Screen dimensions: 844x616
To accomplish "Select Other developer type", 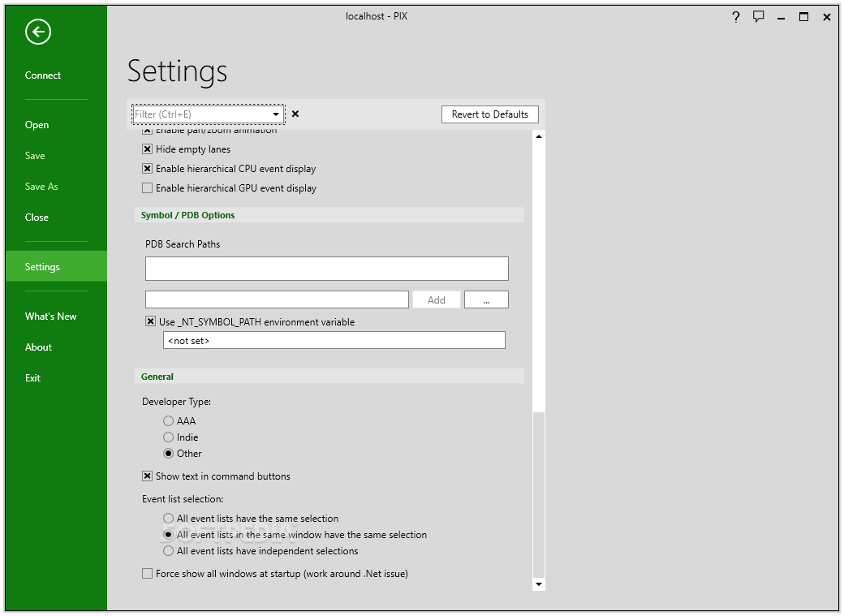I will [169, 454].
